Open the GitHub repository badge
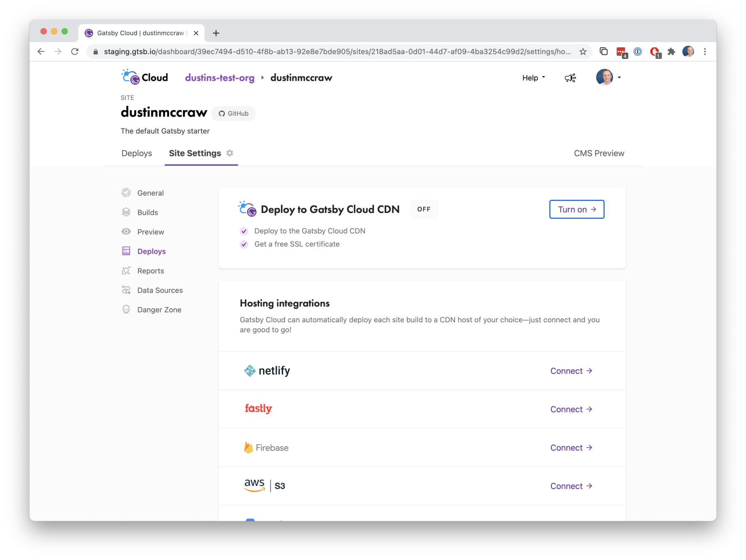The width and height of the screenshot is (746, 560). (233, 113)
